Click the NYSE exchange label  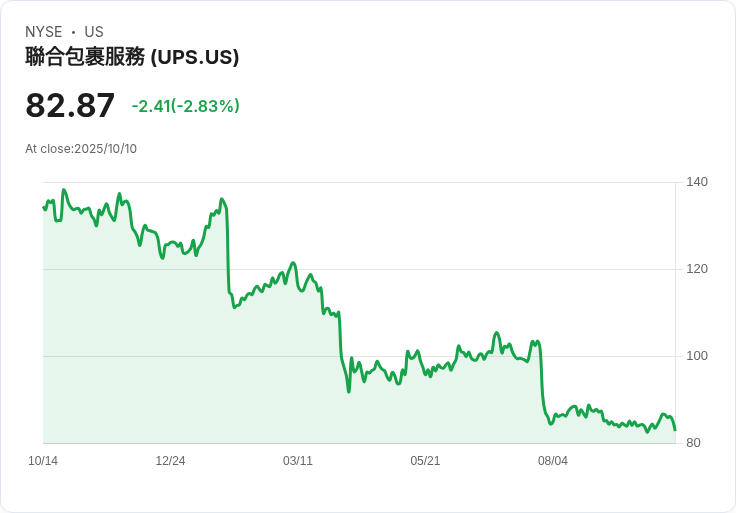(43, 32)
